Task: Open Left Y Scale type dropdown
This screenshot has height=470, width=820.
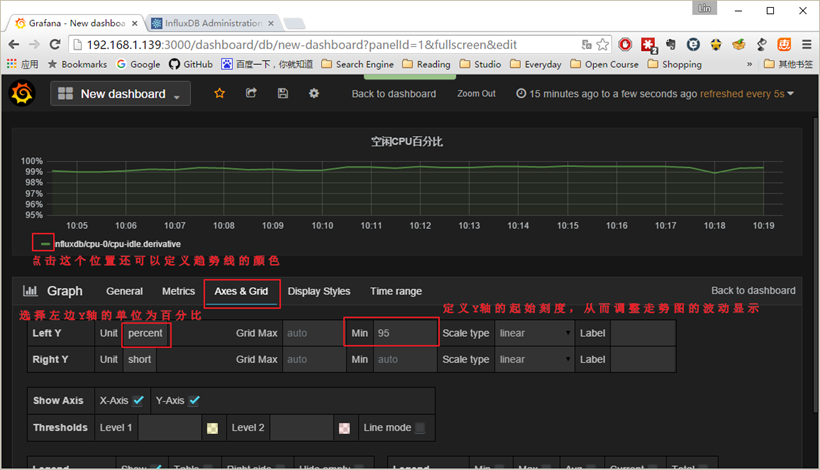Action: tap(535, 333)
